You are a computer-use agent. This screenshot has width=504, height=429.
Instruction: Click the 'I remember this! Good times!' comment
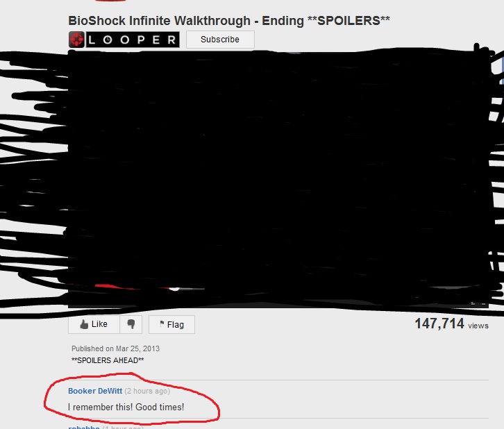(126, 407)
